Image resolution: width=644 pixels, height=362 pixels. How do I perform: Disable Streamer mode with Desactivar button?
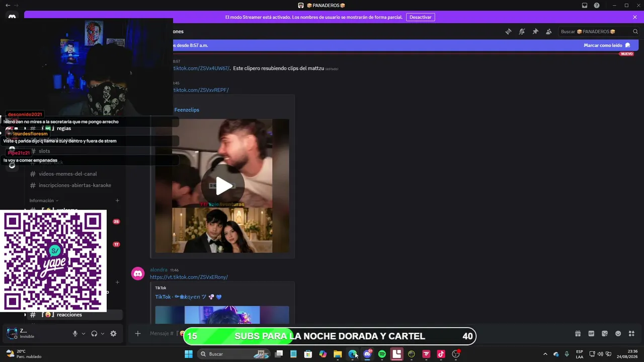coord(420,17)
